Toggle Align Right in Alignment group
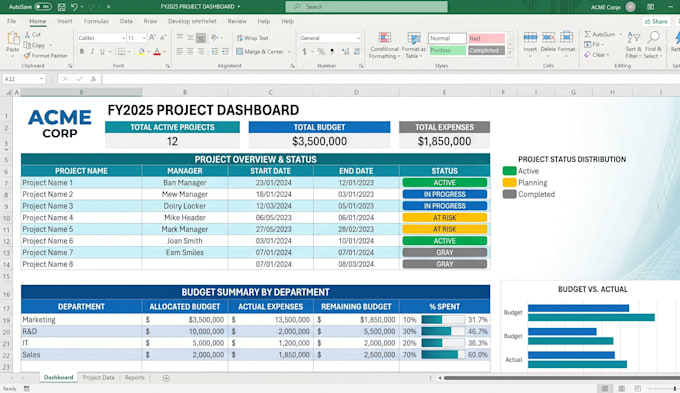The width and height of the screenshot is (680, 393). [201, 52]
